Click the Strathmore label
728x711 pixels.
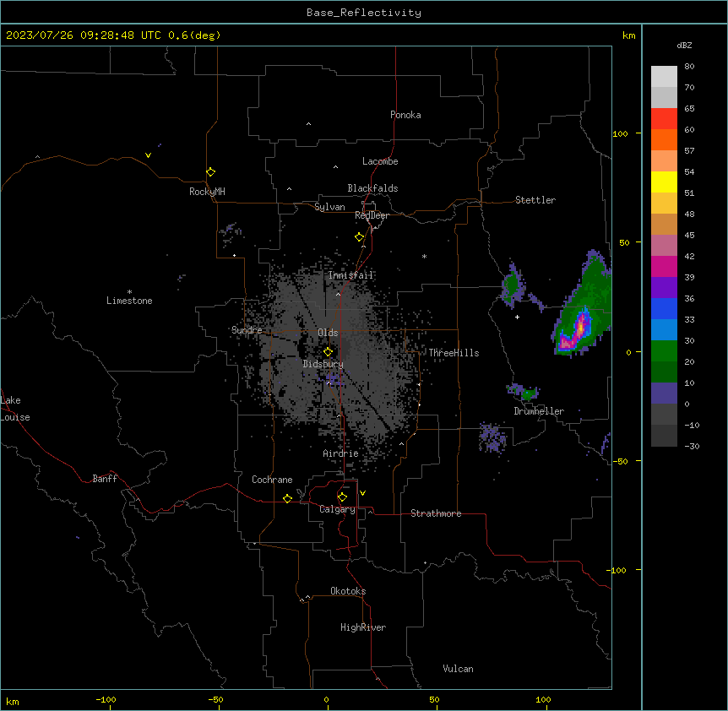click(436, 513)
